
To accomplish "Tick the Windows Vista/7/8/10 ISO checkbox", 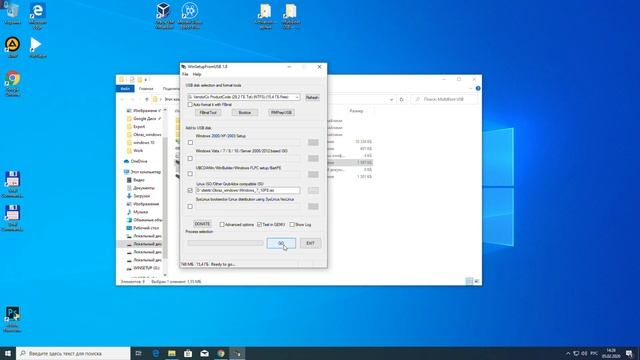I will point(190,158).
